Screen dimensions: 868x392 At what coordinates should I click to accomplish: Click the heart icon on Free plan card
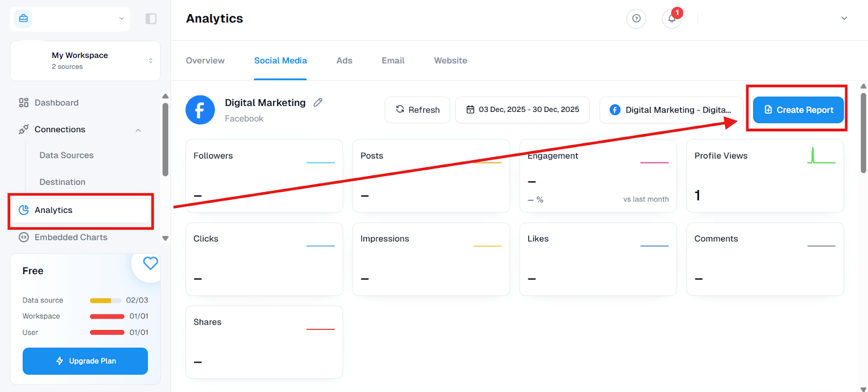point(150,263)
